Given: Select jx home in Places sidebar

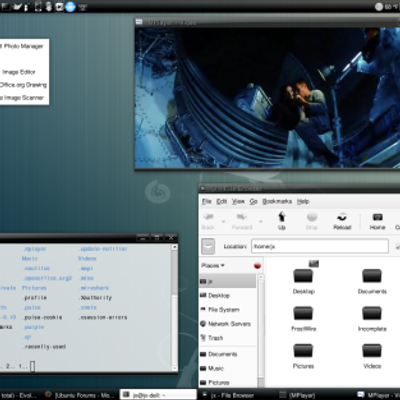Looking at the screenshot, I should [x=228, y=281].
